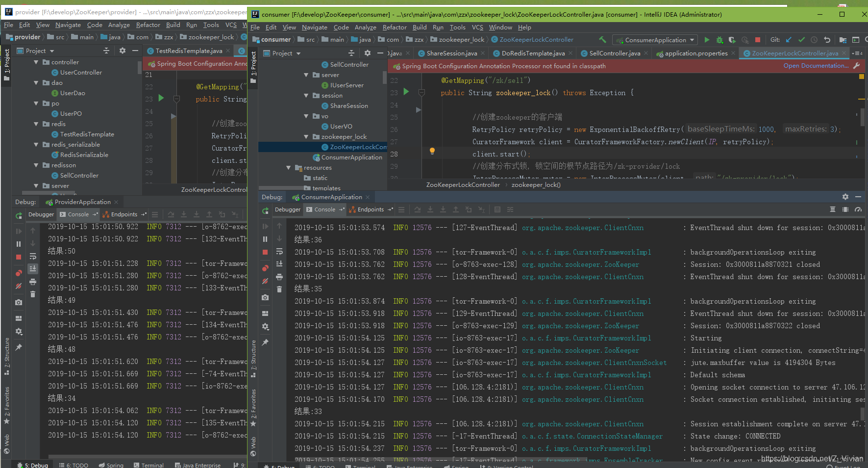Open 6: TODO tool window in provider window

(x=74, y=465)
